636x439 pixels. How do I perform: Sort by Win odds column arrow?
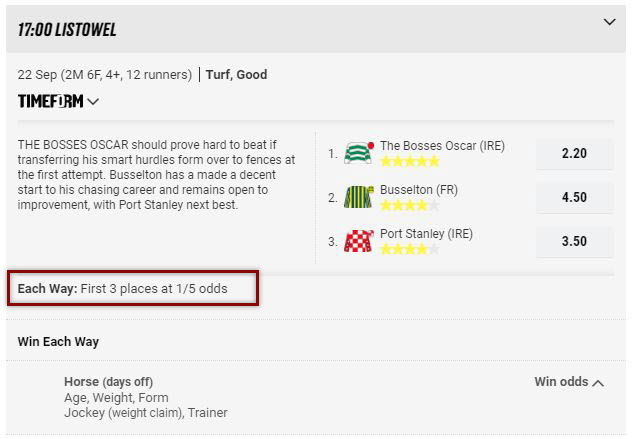click(598, 383)
